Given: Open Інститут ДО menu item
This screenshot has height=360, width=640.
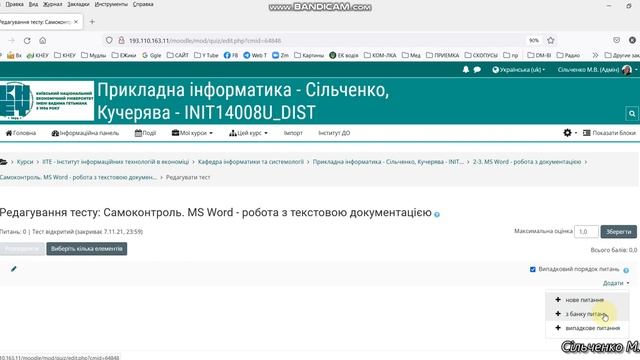Looking at the screenshot, I should [334, 133].
